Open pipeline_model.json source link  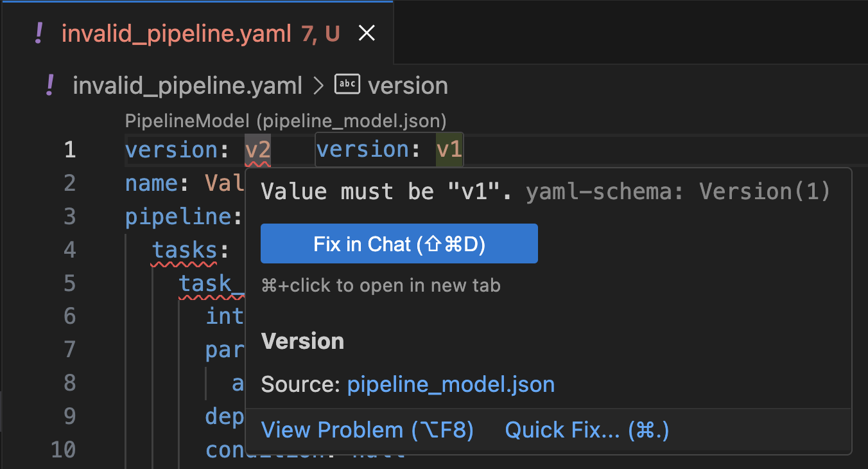click(x=451, y=384)
